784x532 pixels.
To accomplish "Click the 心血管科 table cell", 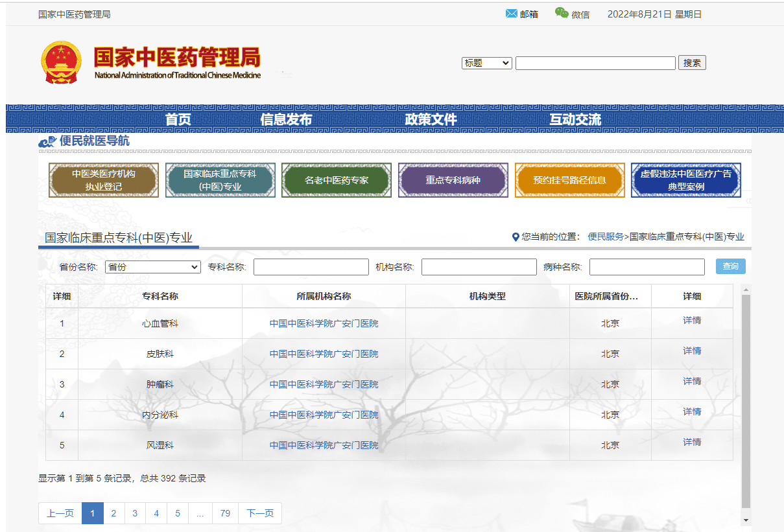I will pyautogui.click(x=160, y=323).
